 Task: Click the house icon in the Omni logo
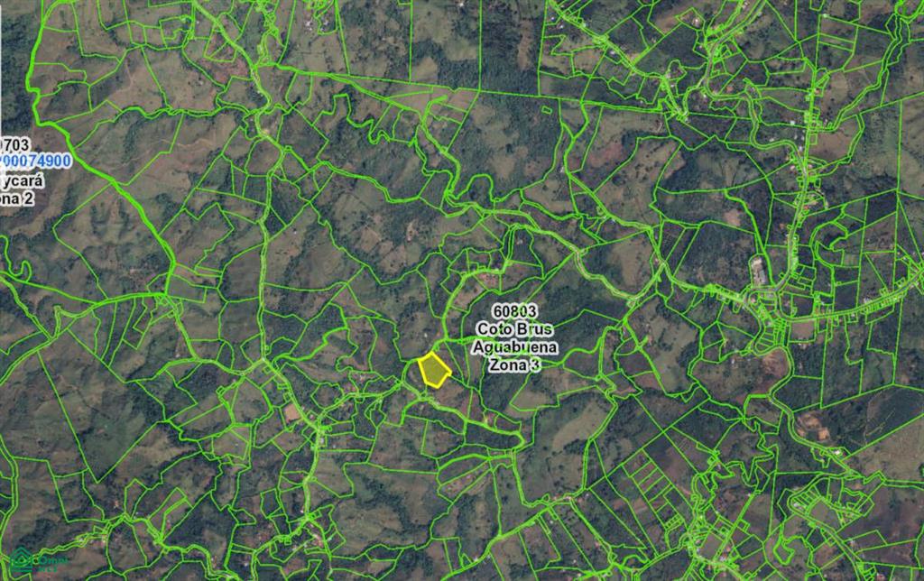[x=22, y=559]
